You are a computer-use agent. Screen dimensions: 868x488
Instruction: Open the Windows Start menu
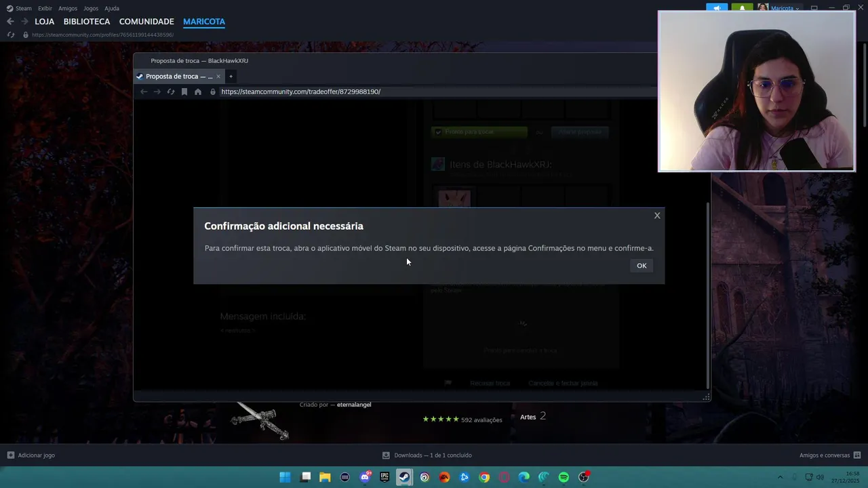click(x=285, y=477)
